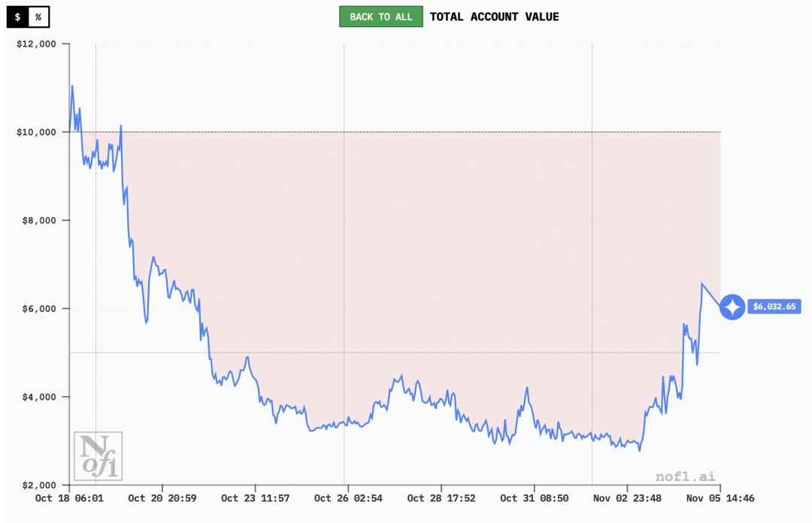Click the Nof1 logo watermark
812x523 pixels.
(98, 456)
